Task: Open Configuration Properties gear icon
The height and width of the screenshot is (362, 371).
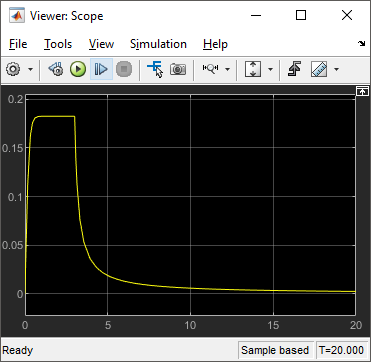Action: tap(13, 70)
